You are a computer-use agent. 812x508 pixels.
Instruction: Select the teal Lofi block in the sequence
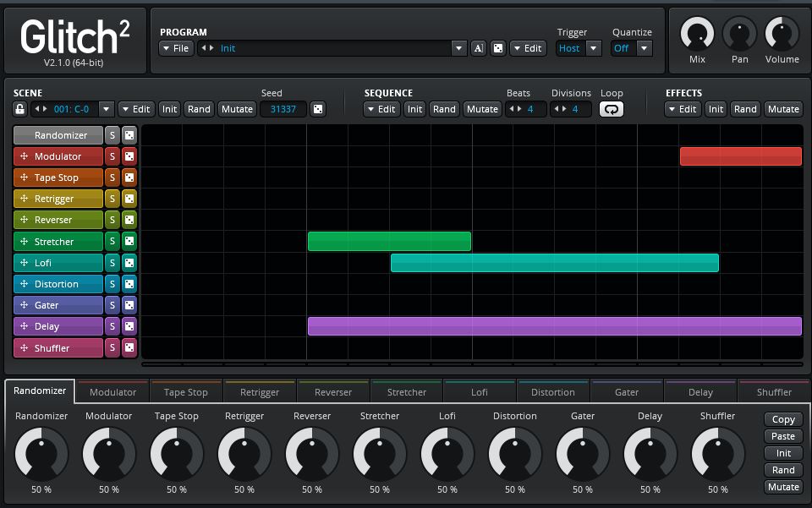click(x=555, y=263)
